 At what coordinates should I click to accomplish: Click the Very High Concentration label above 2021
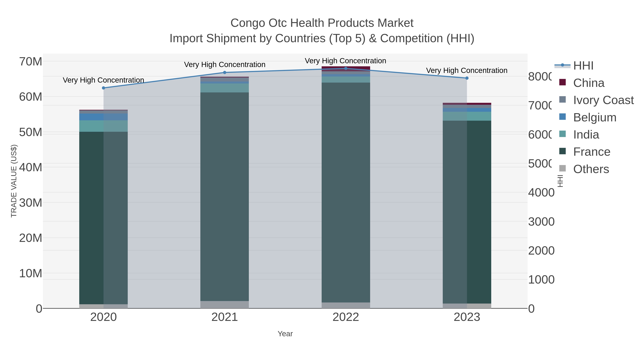(x=225, y=65)
